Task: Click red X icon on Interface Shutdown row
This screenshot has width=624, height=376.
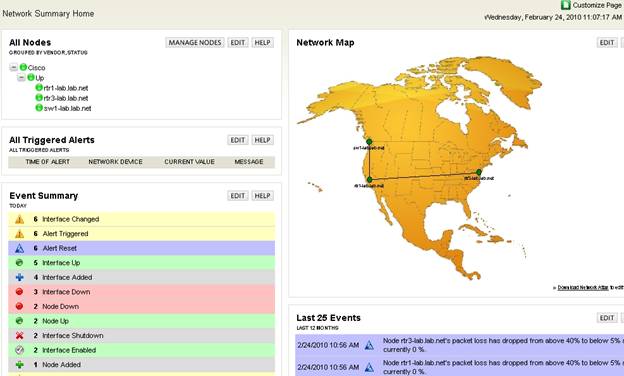Action: point(19,335)
